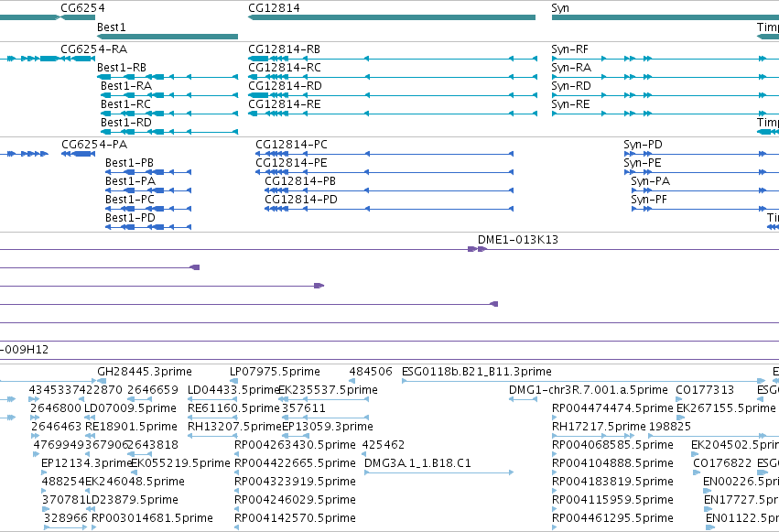Screen dimensions: 779x532
Task: Select the RP004474474.5prime feature
Action: pos(612,408)
